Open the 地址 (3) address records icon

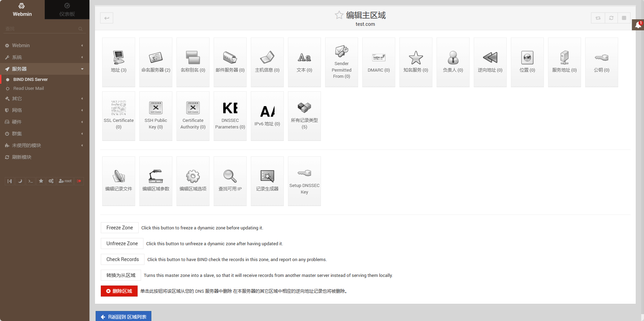pyautogui.click(x=119, y=62)
